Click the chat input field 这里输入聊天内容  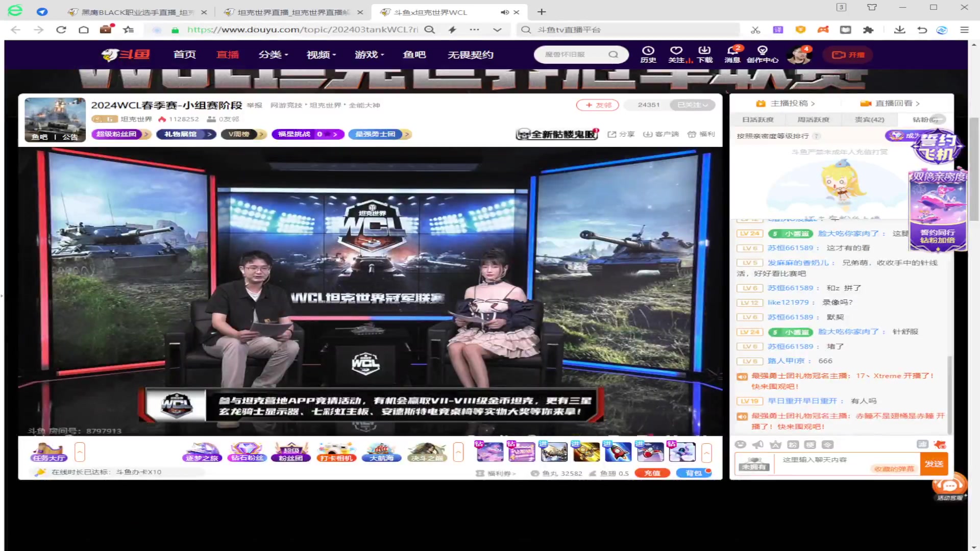[x=847, y=464]
